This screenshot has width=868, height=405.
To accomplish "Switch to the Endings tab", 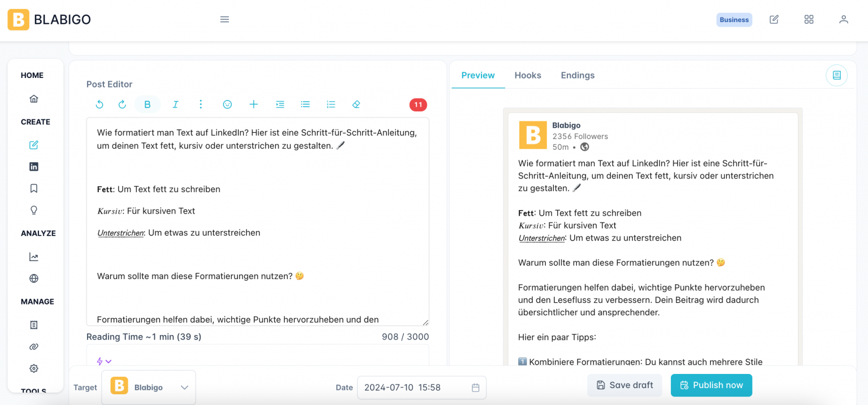I will 578,75.
